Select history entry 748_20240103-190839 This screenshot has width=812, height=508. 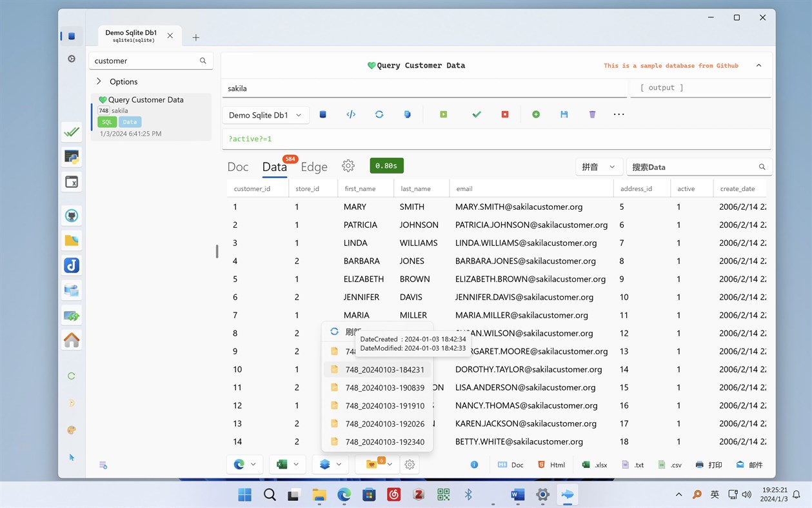tap(377, 388)
